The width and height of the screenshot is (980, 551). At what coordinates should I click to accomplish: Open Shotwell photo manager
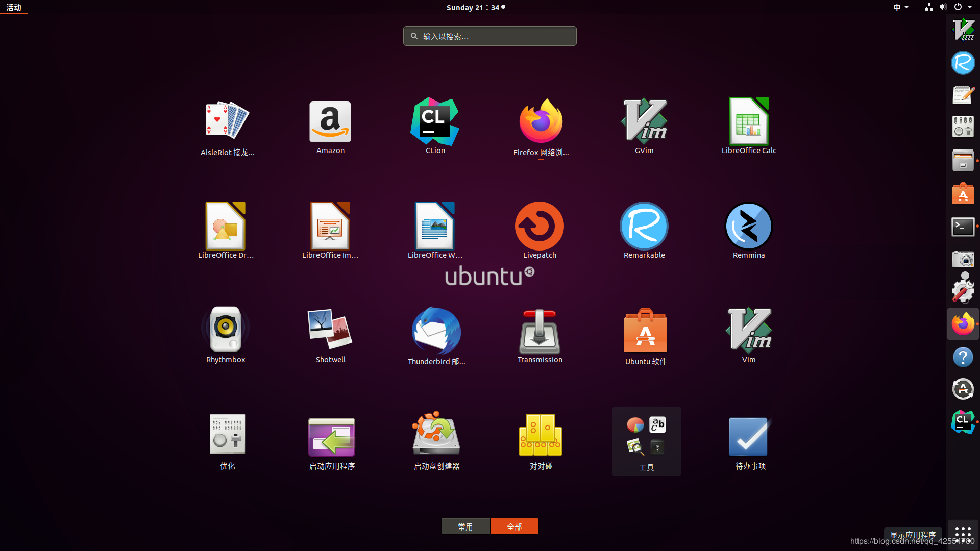(x=330, y=329)
